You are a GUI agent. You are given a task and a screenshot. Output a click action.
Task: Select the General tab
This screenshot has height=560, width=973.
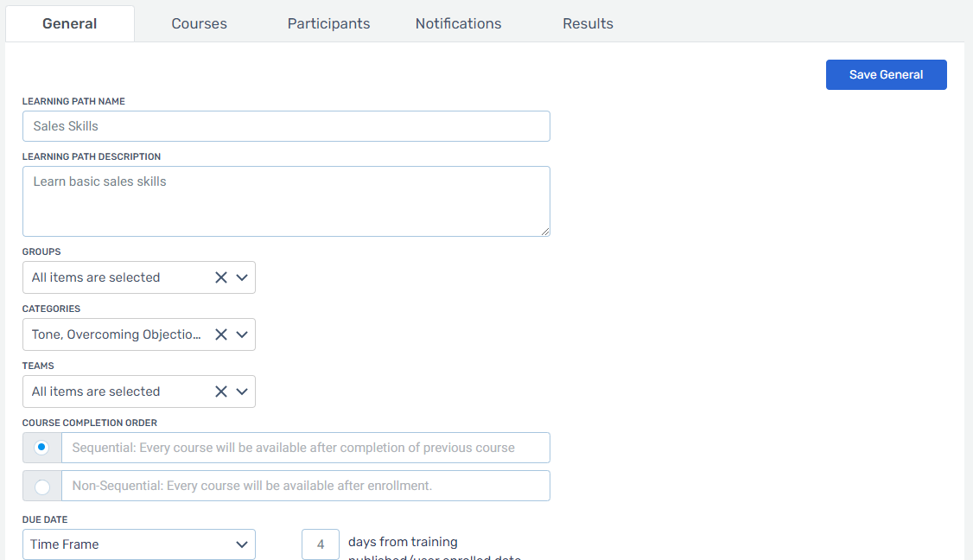(69, 23)
